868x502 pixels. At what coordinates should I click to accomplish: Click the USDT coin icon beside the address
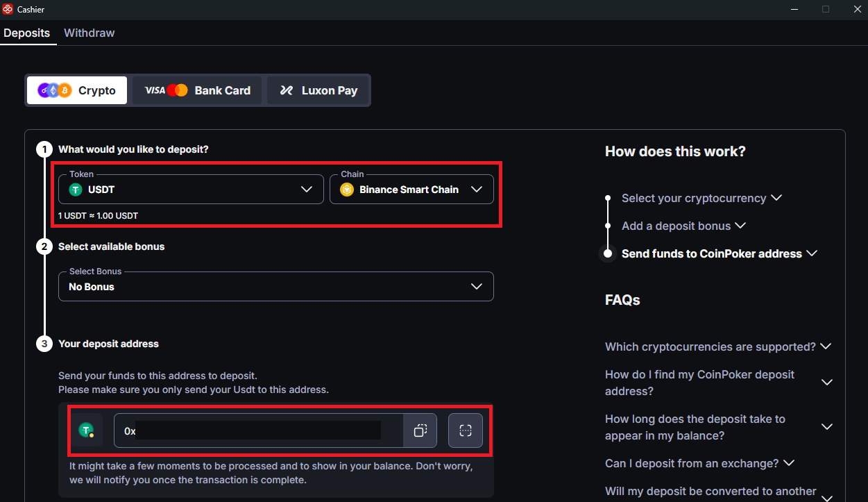click(86, 430)
